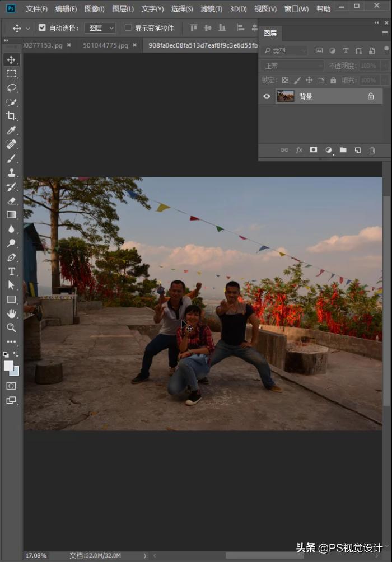Open the 图像(I) menu

click(94, 9)
